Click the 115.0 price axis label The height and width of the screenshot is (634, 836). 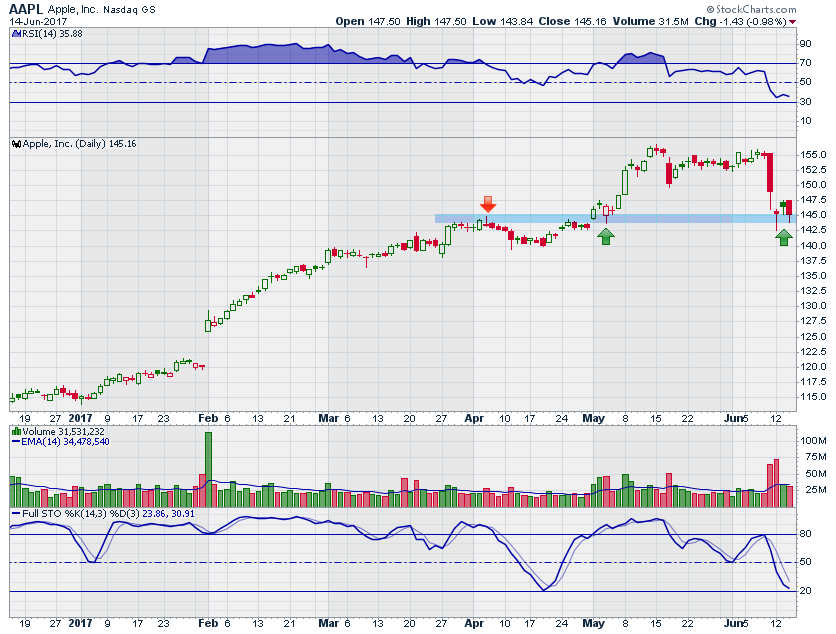pyautogui.click(x=813, y=397)
